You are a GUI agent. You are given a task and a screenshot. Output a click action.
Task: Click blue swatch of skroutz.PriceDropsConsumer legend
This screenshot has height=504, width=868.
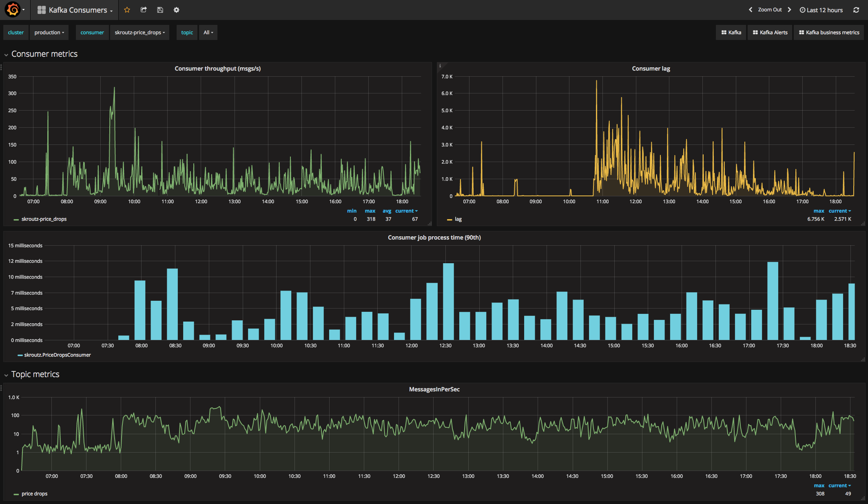tap(20, 355)
